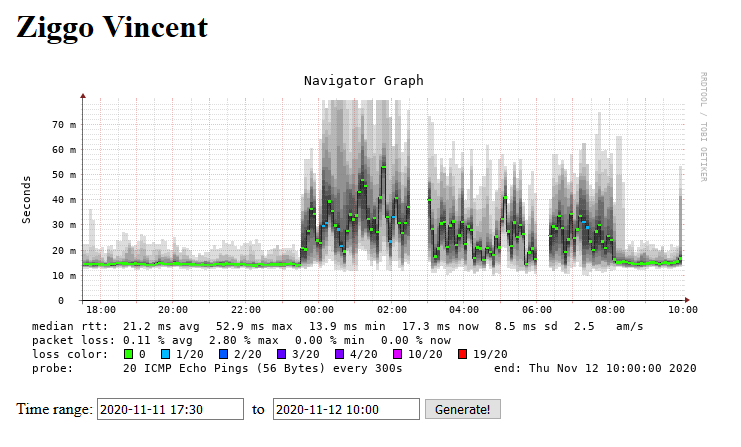Click the Ziggo Vincent heading
Image resolution: width=741 pixels, height=447 pixels.
tap(112, 27)
